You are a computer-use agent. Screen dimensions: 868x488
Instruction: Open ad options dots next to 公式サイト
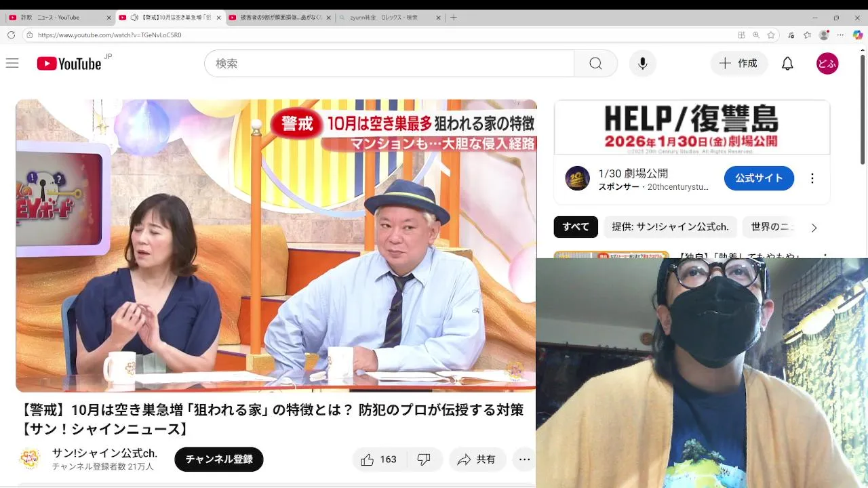(x=812, y=178)
